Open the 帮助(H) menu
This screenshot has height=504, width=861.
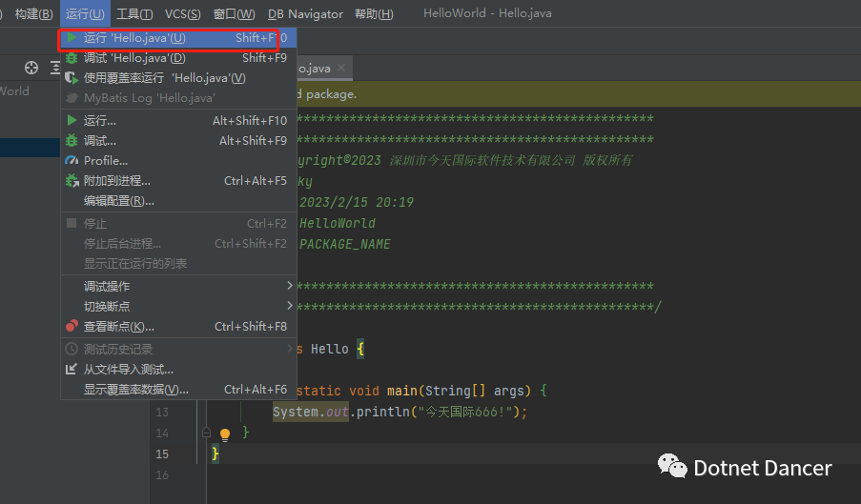coord(374,13)
